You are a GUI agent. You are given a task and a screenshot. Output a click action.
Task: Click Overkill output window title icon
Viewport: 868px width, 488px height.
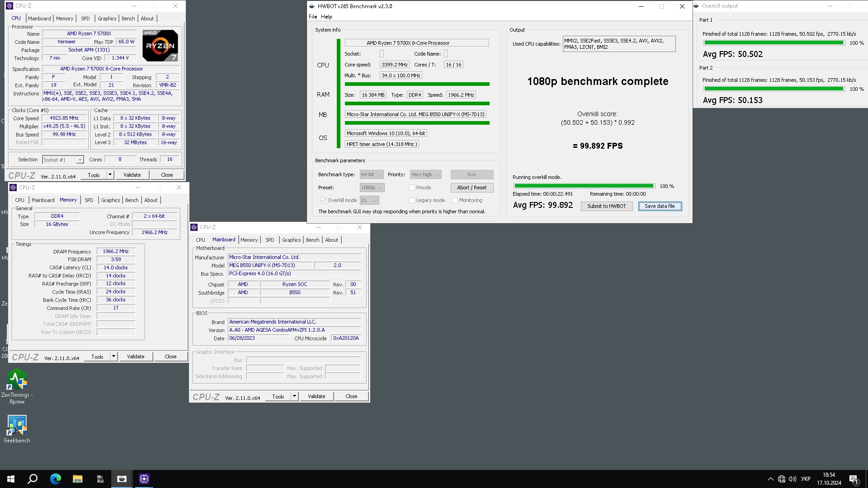point(697,6)
